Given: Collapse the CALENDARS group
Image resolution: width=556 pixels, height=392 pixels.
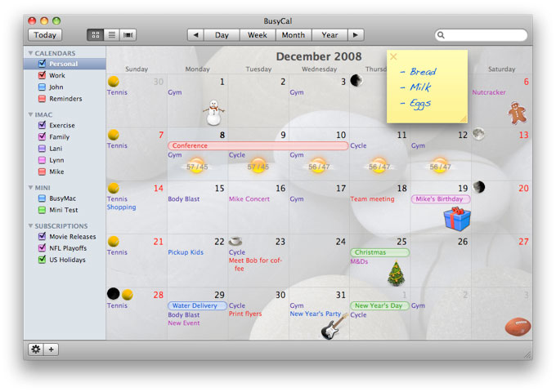Looking at the screenshot, I should pyautogui.click(x=30, y=53).
